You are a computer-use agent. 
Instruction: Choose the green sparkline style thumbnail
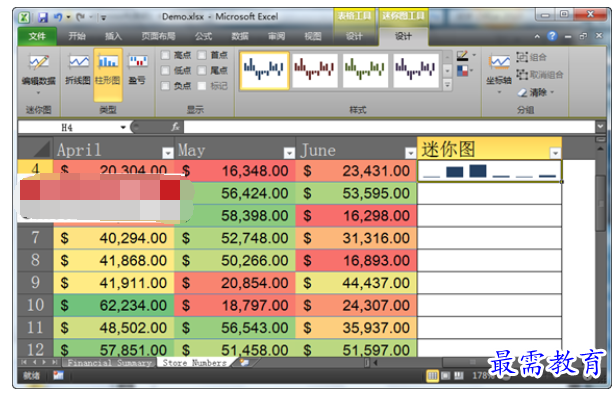tap(365, 70)
